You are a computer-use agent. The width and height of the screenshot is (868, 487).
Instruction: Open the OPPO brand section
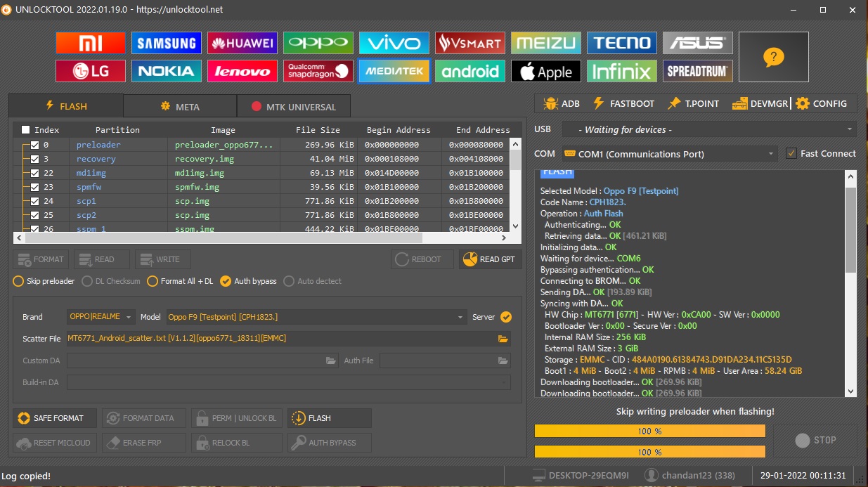(x=318, y=43)
